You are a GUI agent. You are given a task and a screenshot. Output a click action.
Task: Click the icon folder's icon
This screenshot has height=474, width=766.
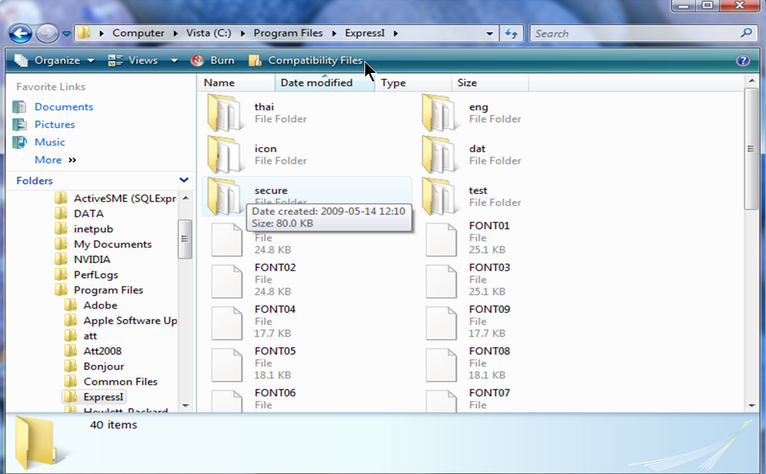click(224, 155)
